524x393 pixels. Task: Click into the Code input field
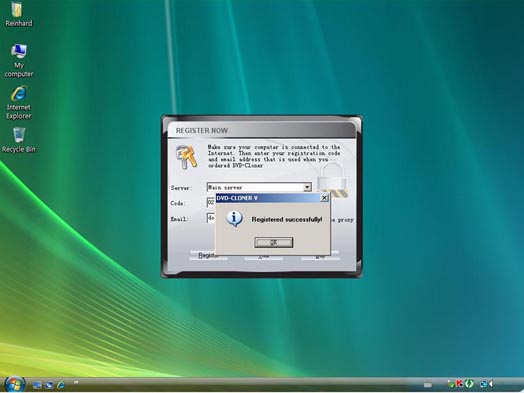pos(211,203)
